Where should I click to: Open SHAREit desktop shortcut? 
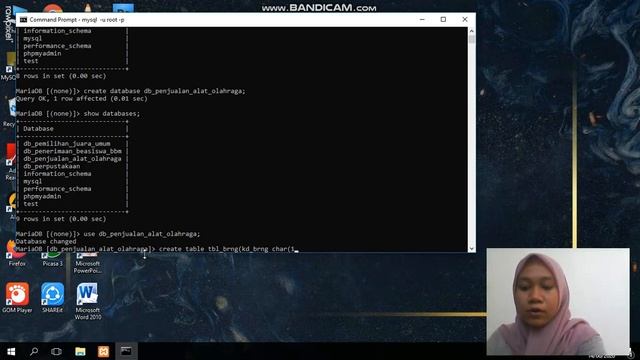tap(52, 298)
